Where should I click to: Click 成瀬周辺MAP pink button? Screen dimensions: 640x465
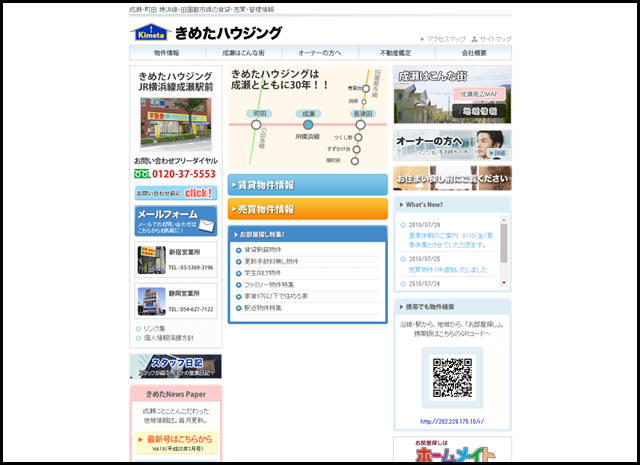(479, 94)
